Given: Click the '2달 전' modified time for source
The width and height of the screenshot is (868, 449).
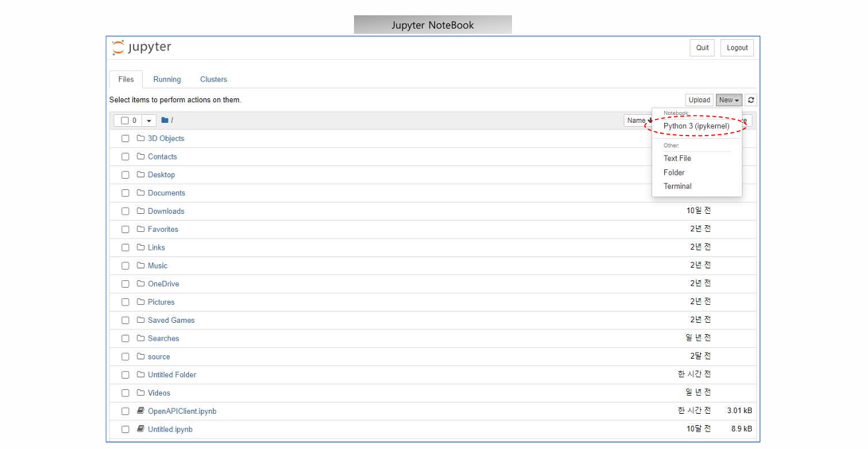Looking at the screenshot, I should click(701, 356).
